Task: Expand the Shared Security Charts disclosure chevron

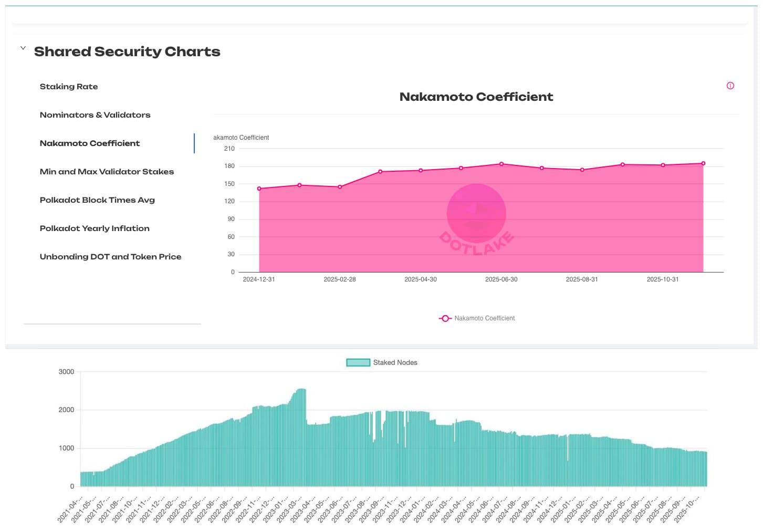Action: point(23,48)
